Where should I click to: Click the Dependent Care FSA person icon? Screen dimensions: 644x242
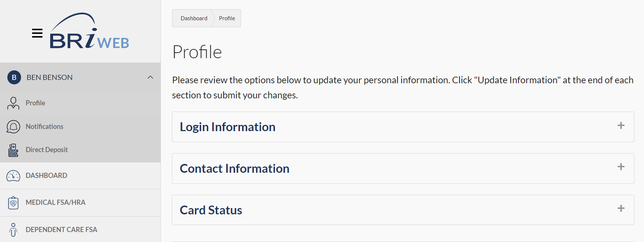pos(13,230)
